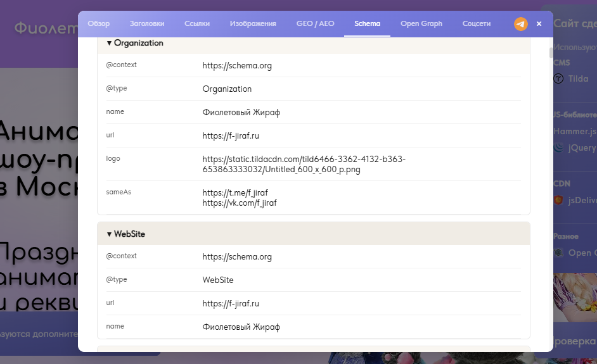The image size is (597, 364).
Task: Click the https://vk.com/f_jiraf sameAs value
Action: (x=240, y=203)
